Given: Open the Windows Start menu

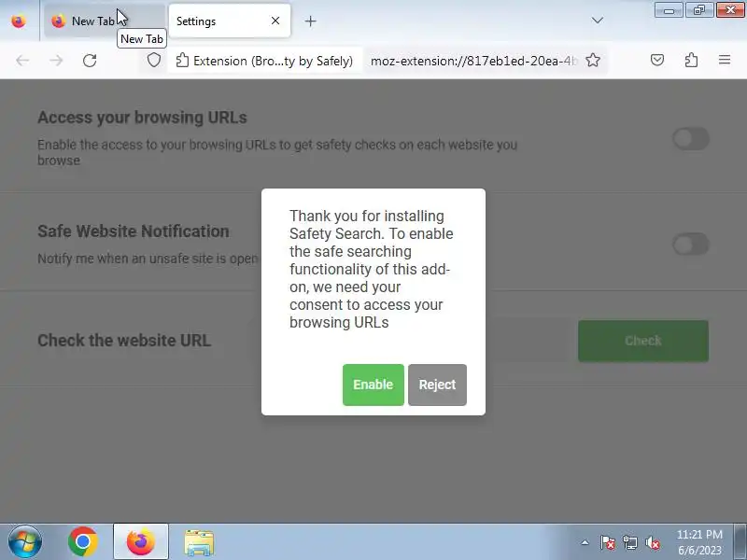Looking at the screenshot, I should point(24,542).
